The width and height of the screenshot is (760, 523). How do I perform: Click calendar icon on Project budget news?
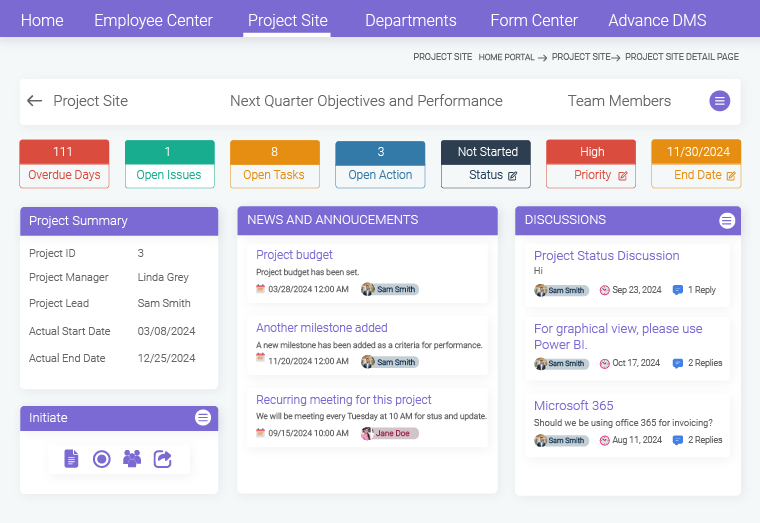pyautogui.click(x=260, y=288)
